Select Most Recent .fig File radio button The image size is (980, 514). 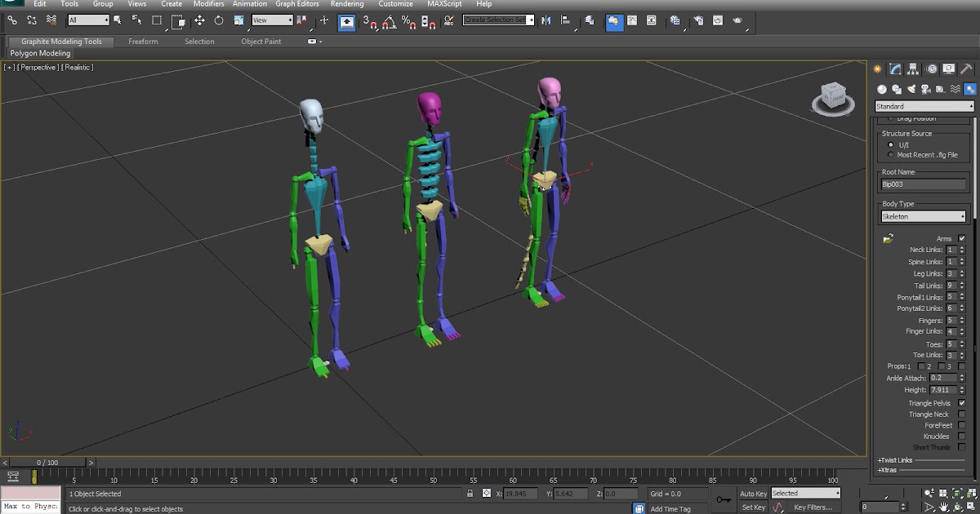click(890, 155)
